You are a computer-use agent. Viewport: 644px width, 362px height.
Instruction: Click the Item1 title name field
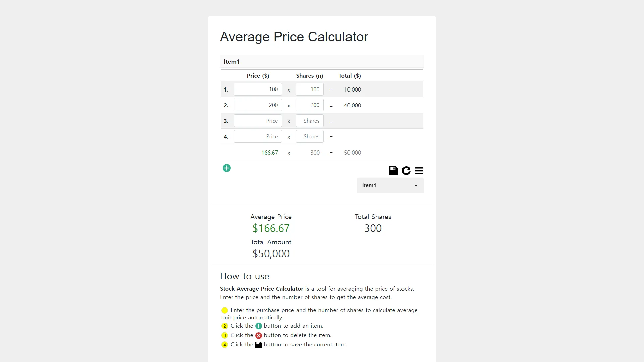pos(322,62)
